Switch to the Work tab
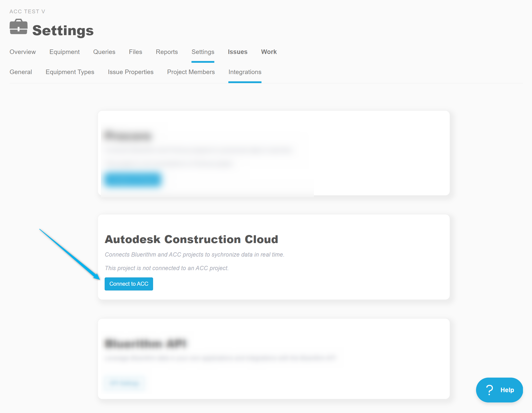This screenshot has width=532, height=413. [269, 52]
